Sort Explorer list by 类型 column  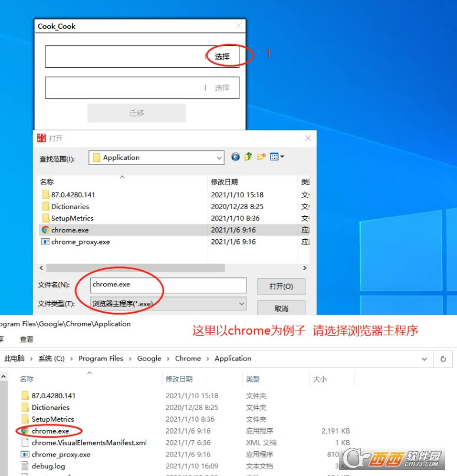(252, 379)
